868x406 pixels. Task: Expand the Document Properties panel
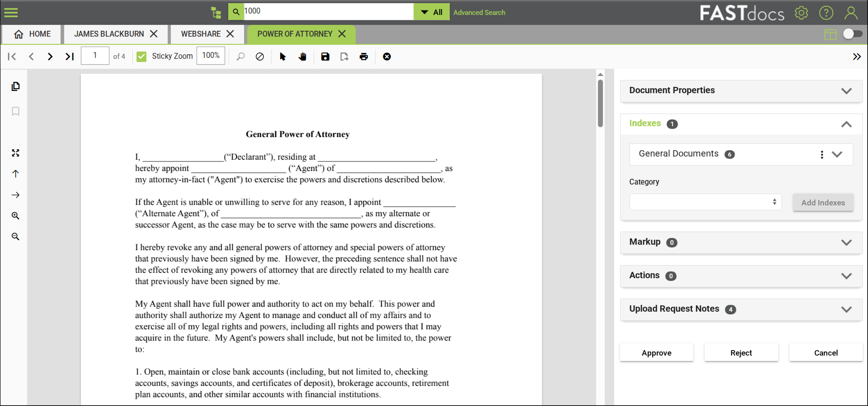[x=846, y=91]
